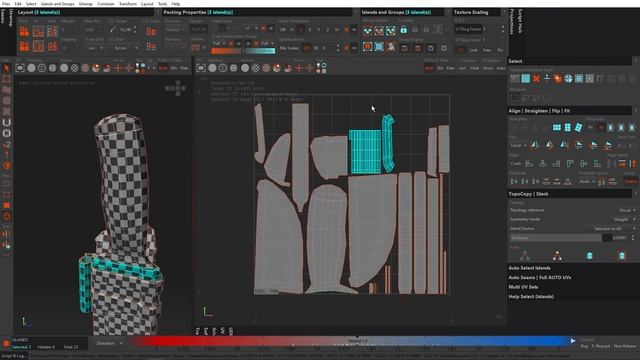Adjust the orange scale optimisation range bar
This screenshot has height=360, width=640.
tap(226, 51)
